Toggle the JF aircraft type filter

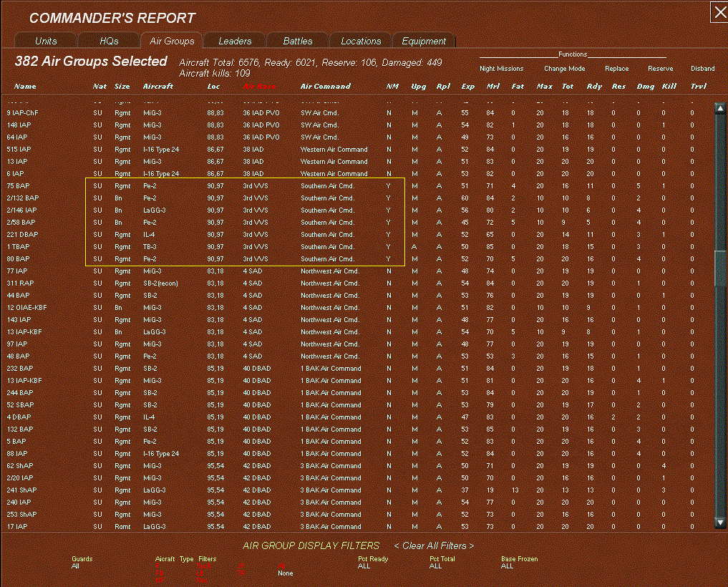tap(241, 566)
